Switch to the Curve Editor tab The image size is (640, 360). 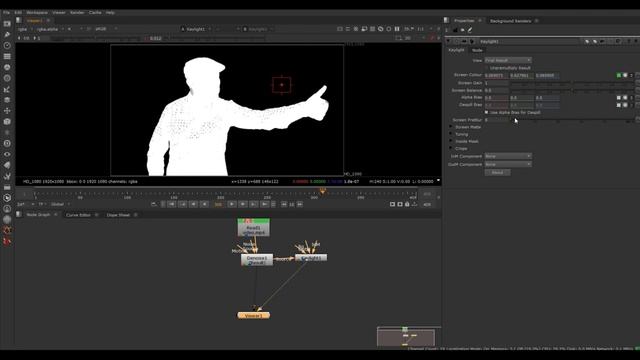[x=78, y=215]
